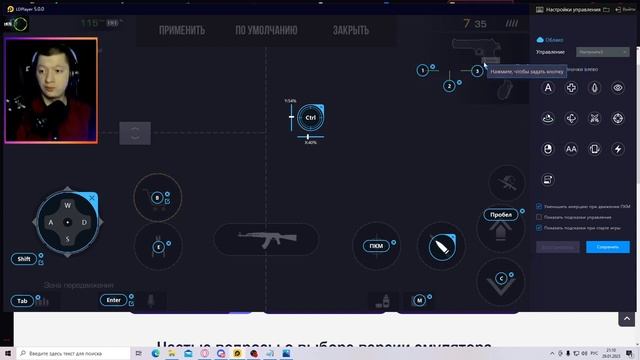This screenshot has width=640, height=360.
Task: Select the E key mapping
Action: [x=158, y=247]
